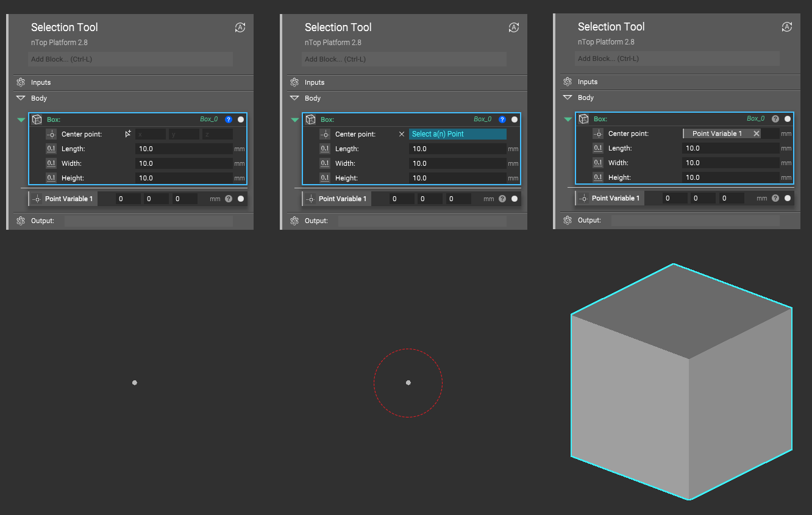Click the Height 0.1 scalar icon in the right panel
The width and height of the screenshot is (812, 515).
click(598, 177)
